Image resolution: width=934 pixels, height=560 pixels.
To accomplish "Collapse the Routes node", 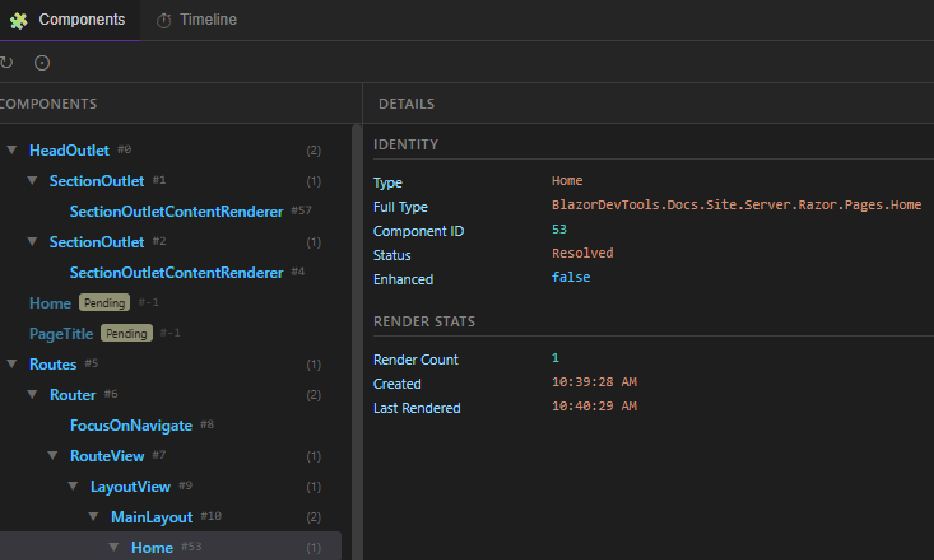I will point(12,364).
